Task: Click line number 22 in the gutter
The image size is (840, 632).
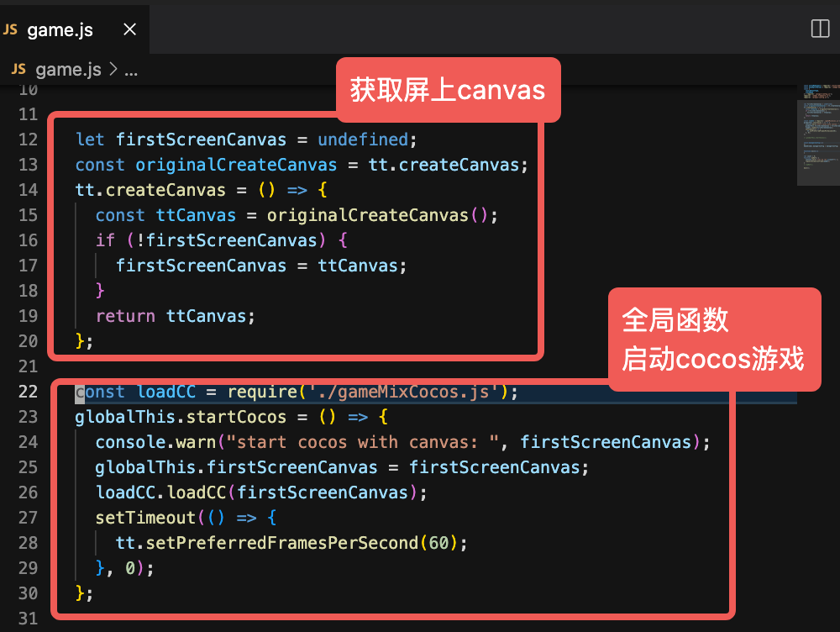Action: (x=28, y=392)
